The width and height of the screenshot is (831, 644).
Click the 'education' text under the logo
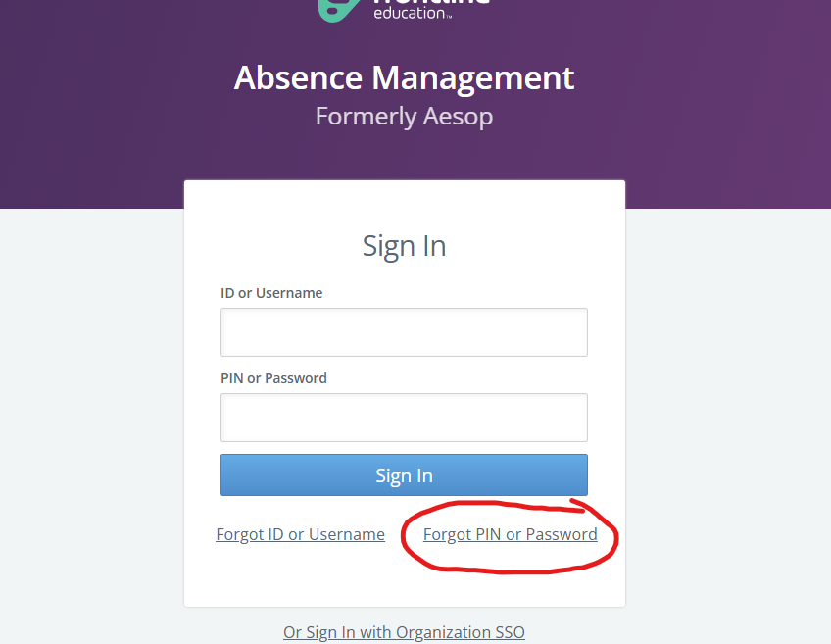click(x=410, y=14)
